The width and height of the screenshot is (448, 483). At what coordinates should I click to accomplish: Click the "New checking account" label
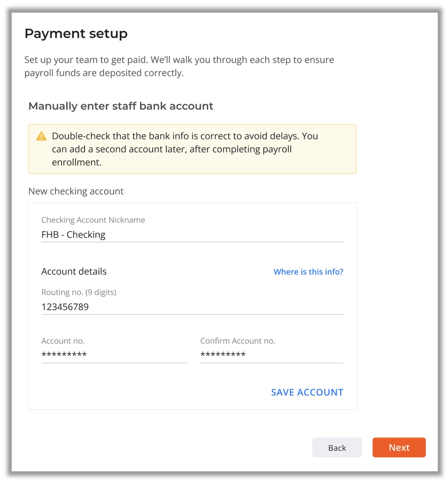tap(76, 192)
